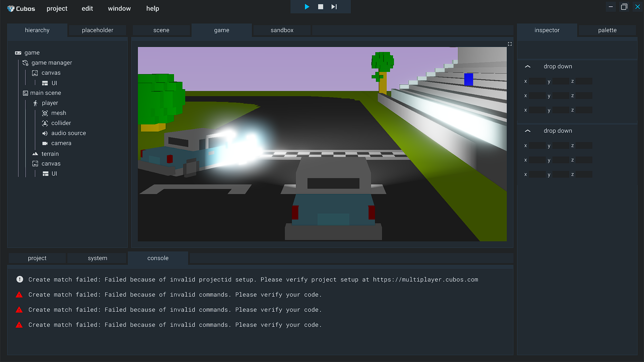Click z field in second drop down's first row
Image resolution: width=644 pixels, height=362 pixels.
[x=584, y=145]
